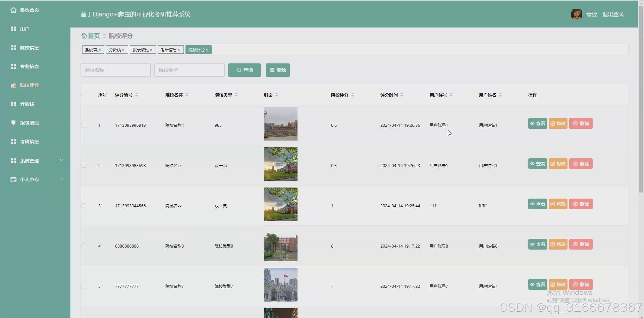Check the row 5 checkbox
The width and height of the screenshot is (644, 318).
[84, 286]
